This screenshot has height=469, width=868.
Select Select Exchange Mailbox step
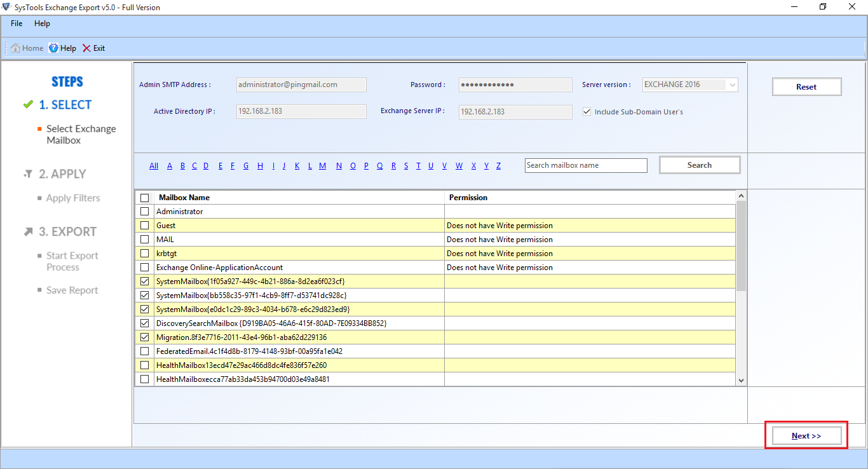(x=81, y=135)
